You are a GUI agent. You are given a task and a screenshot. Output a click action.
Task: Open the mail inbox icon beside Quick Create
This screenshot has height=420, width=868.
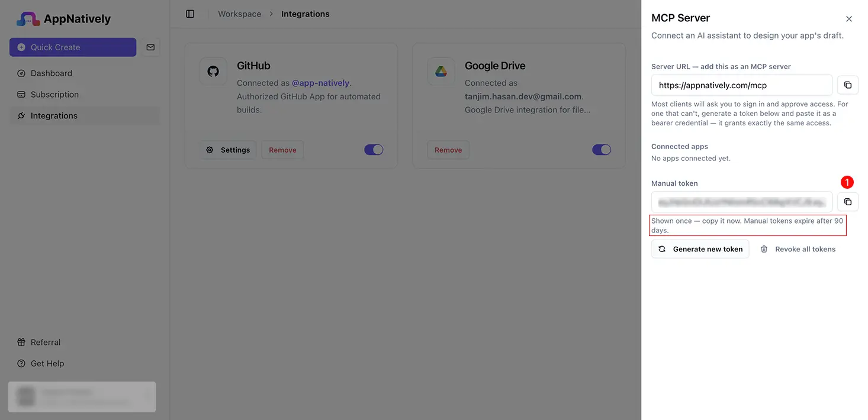click(150, 47)
